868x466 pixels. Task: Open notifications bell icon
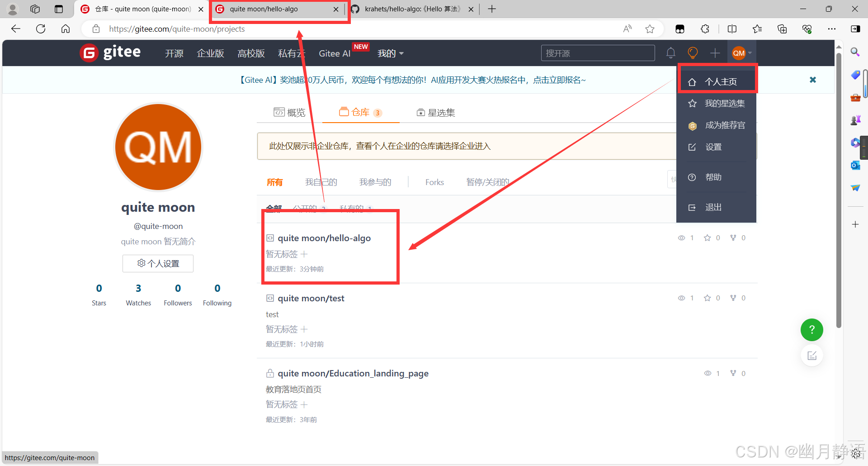[671, 53]
